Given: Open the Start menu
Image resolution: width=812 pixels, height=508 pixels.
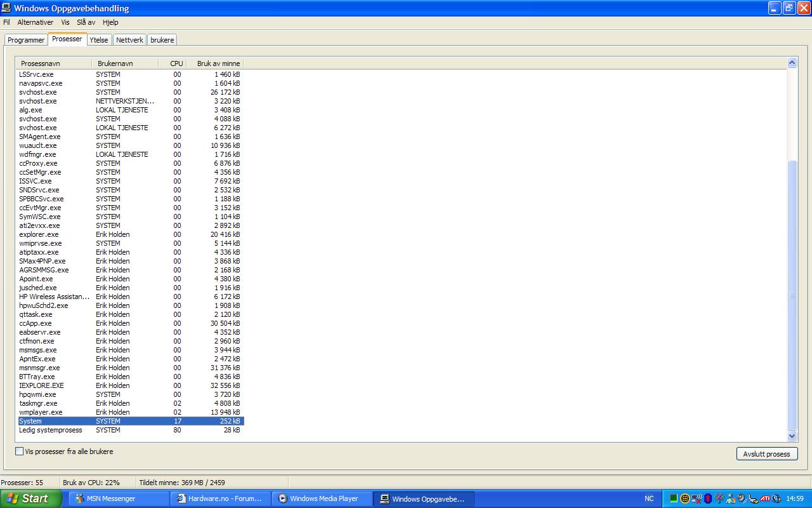Looking at the screenshot, I should (x=30, y=498).
